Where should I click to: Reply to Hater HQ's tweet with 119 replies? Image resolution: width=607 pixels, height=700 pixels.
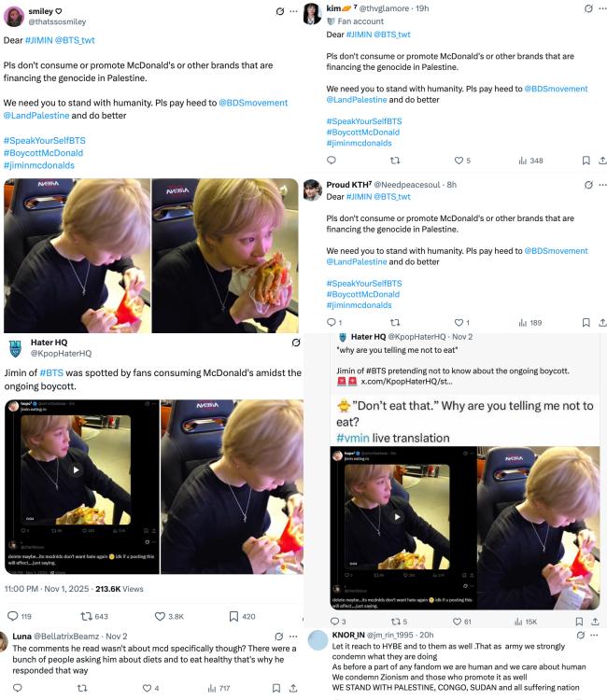(x=13, y=616)
